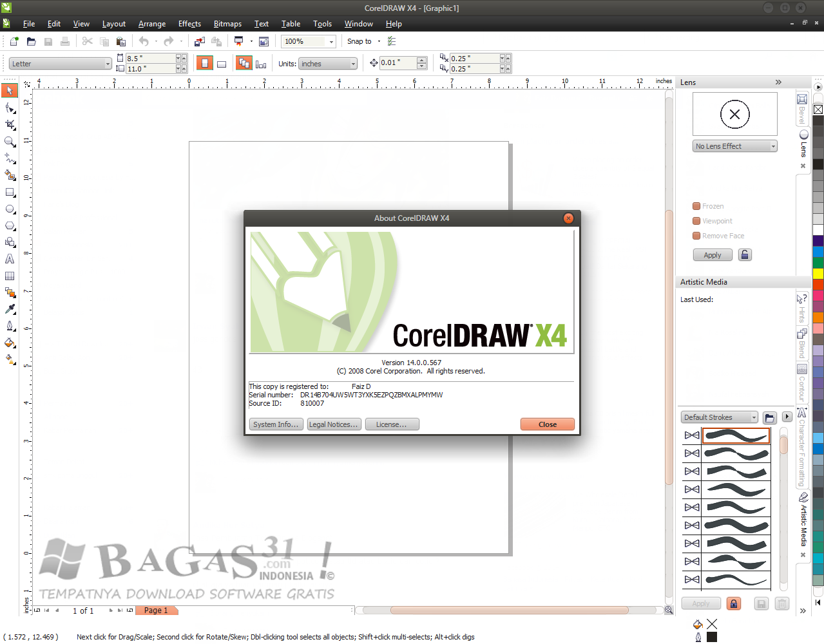This screenshot has width=824, height=644.
Task: Click the Import icon in toolbar
Action: (200, 41)
